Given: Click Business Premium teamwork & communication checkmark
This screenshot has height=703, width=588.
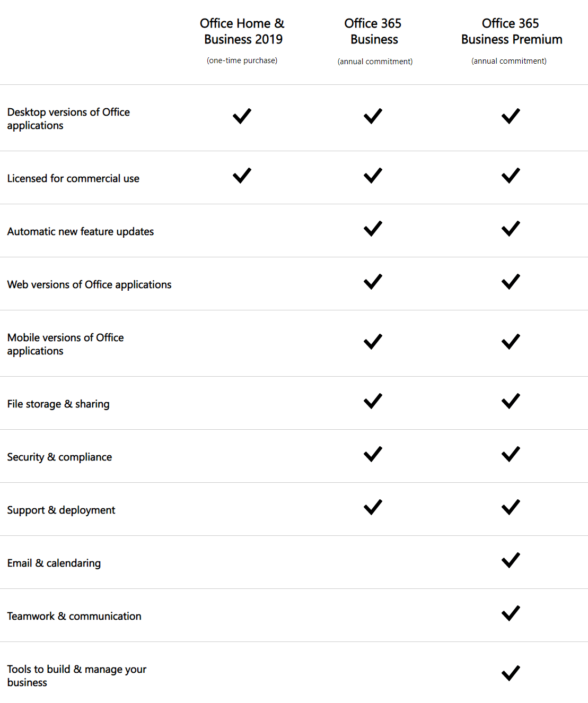Looking at the screenshot, I should click(x=511, y=613).
